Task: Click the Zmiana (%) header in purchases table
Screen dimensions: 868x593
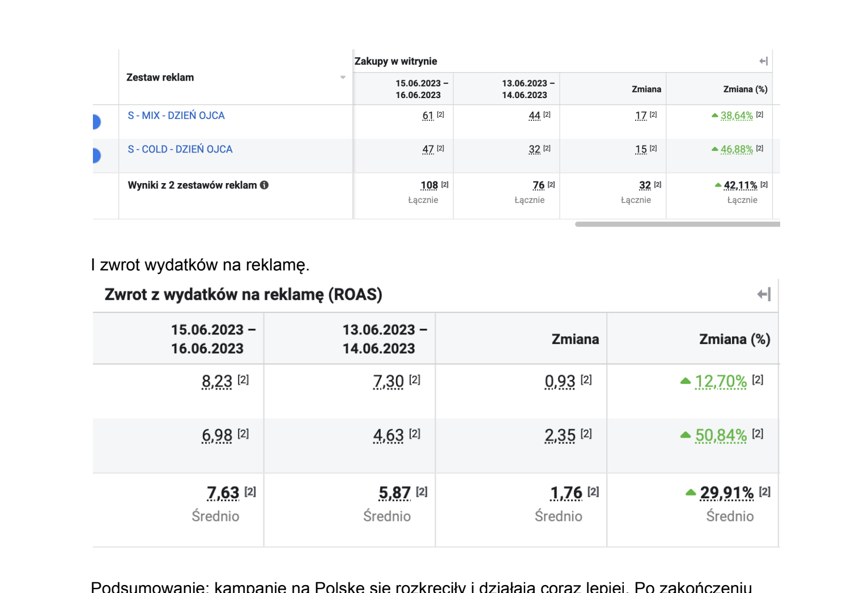Action: (745, 89)
